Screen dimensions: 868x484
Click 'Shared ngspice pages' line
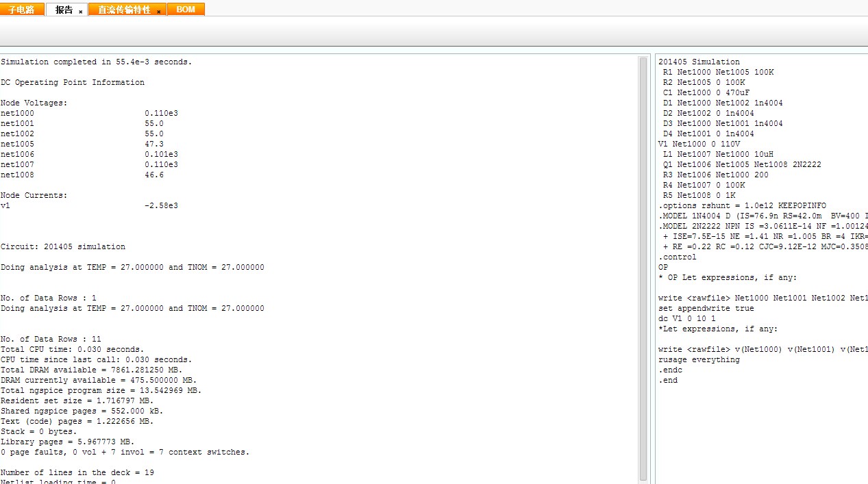(82, 411)
